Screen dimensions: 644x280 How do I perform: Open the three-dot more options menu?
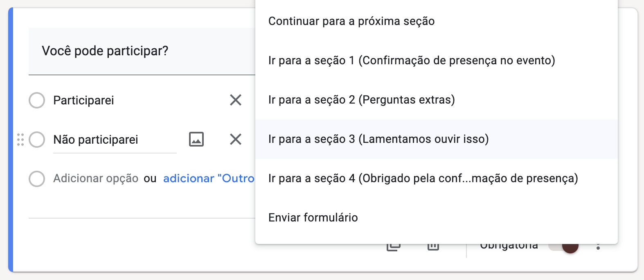click(x=598, y=246)
